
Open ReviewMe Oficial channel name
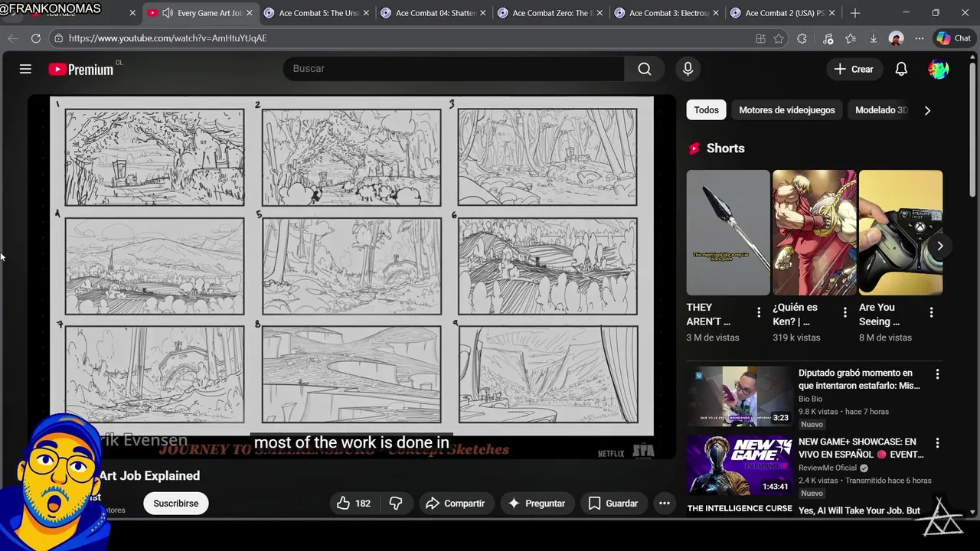828,468
